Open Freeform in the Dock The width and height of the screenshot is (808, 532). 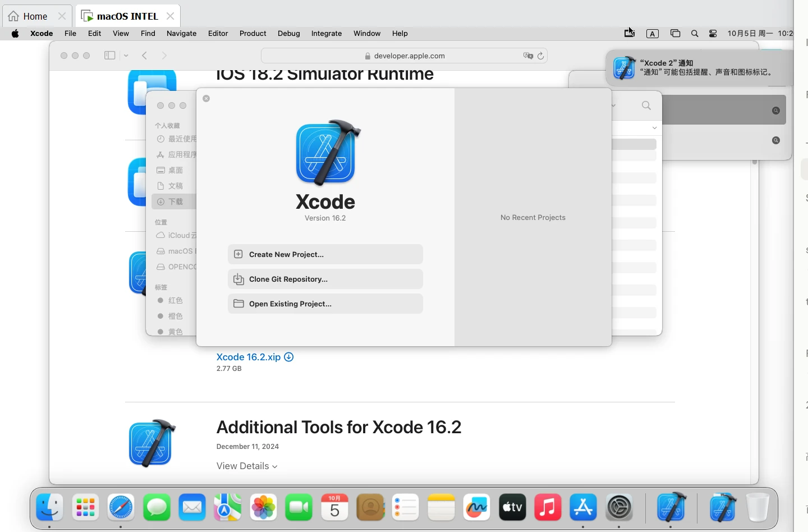pyautogui.click(x=477, y=507)
